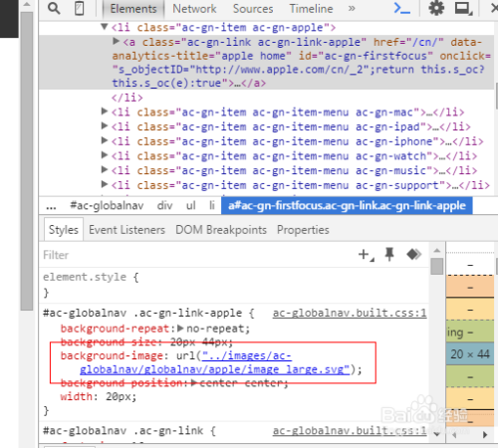The image size is (498, 448).
Task: Expand the ac-gn-support list item
Action: click(105, 184)
